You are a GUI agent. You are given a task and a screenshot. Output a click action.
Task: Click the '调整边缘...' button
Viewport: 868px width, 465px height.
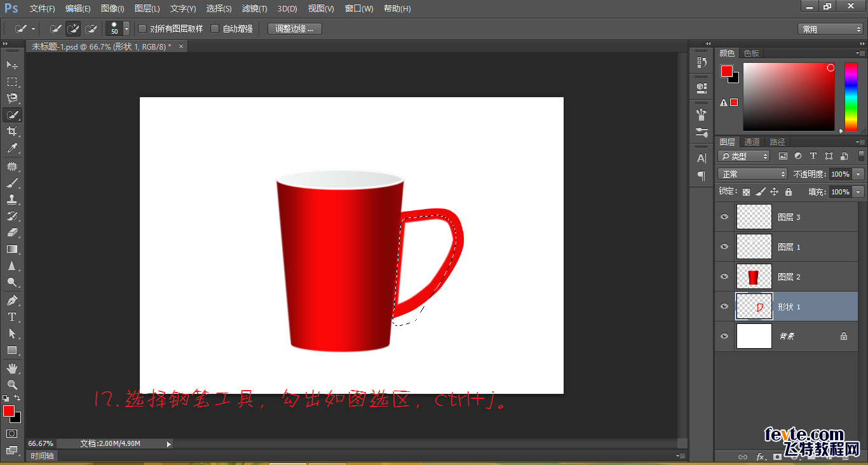pos(295,29)
